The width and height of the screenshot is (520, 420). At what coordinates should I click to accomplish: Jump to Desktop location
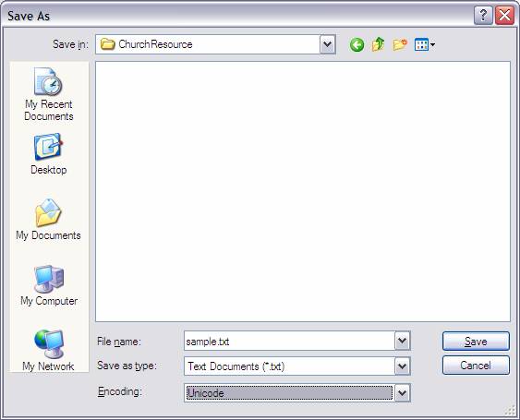point(48,154)
